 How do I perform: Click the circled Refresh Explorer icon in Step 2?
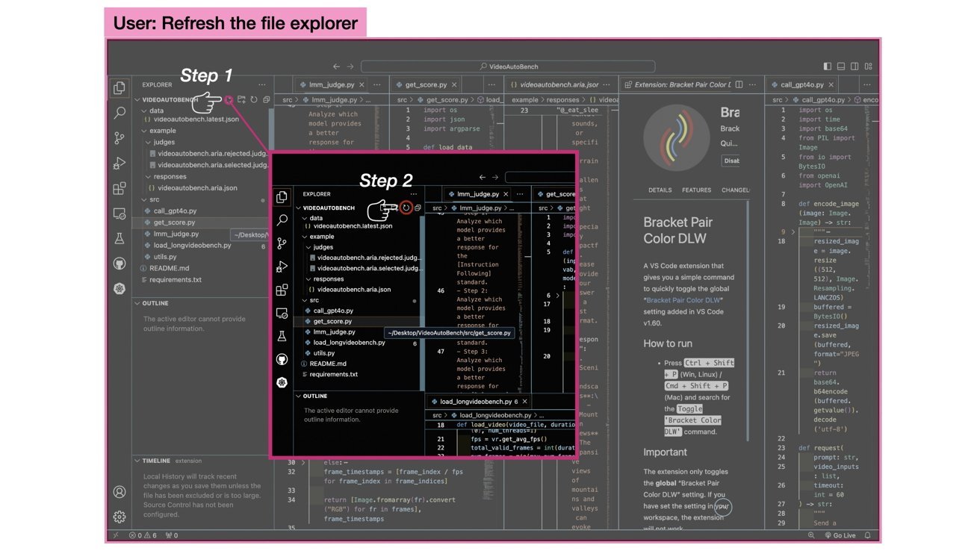[406, 208]
